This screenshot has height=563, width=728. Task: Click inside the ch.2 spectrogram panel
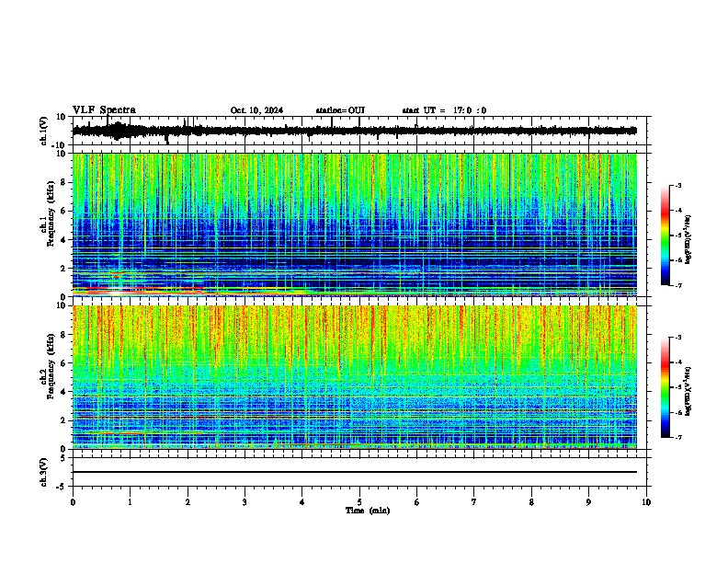[x=354, y=377]
